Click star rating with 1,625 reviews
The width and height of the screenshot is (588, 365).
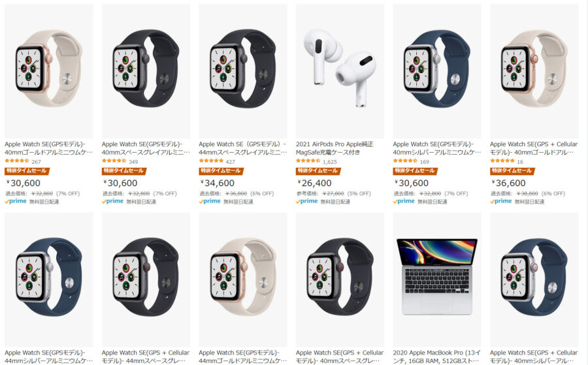[308, 161]
